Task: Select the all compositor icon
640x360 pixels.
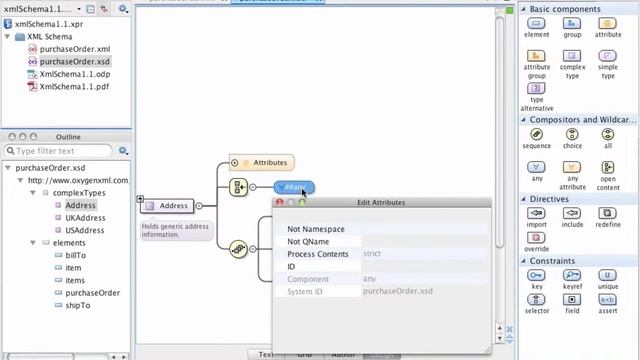Action: [608, 134]
